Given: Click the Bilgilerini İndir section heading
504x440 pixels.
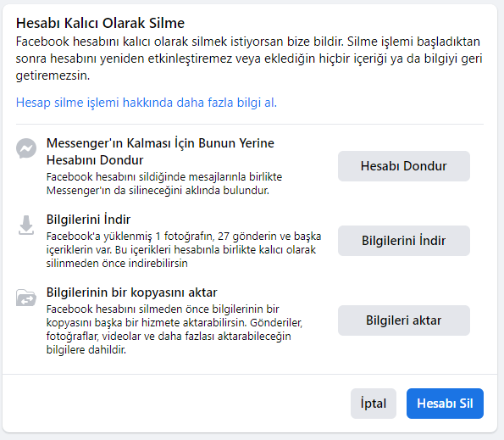Looking at the screenshot, I should 88,220.
